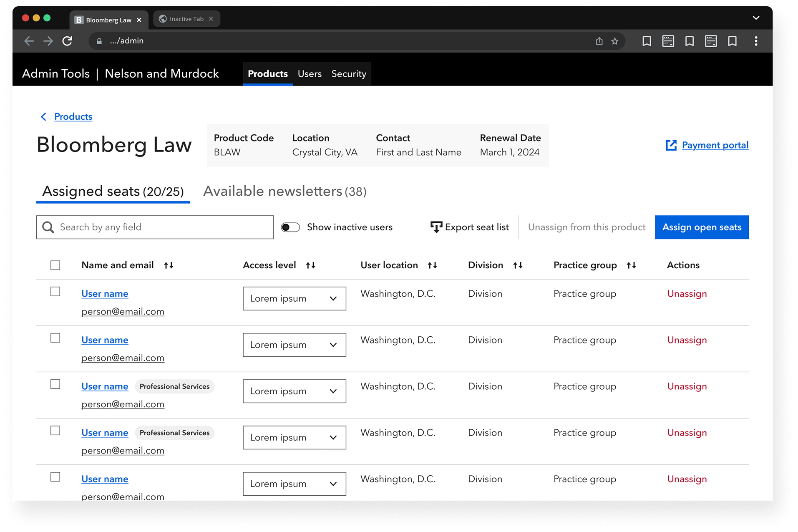The height and width of the screenshot is (532, 798).
Task: Click the Assign open seats button
Action: pos(701,227)
